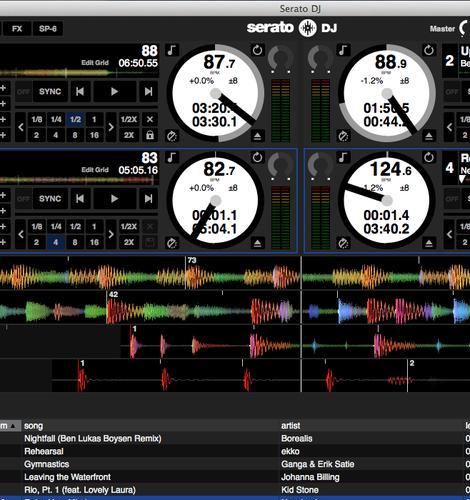Open the FX panel tab
The height and width of the screenshot is (500, 470).
coord(17,29)
